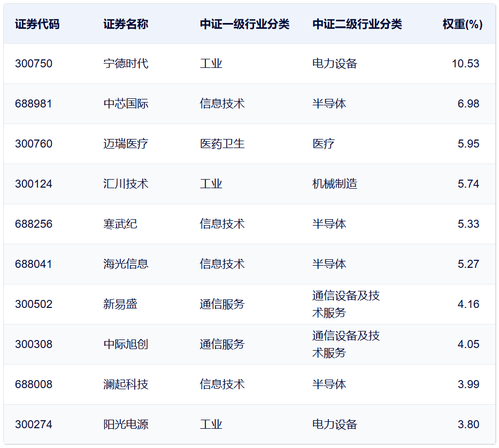This screenshot has width=499, height=448.
Task: Click 半导体 in the 688981 row
Action: [329, 104]
